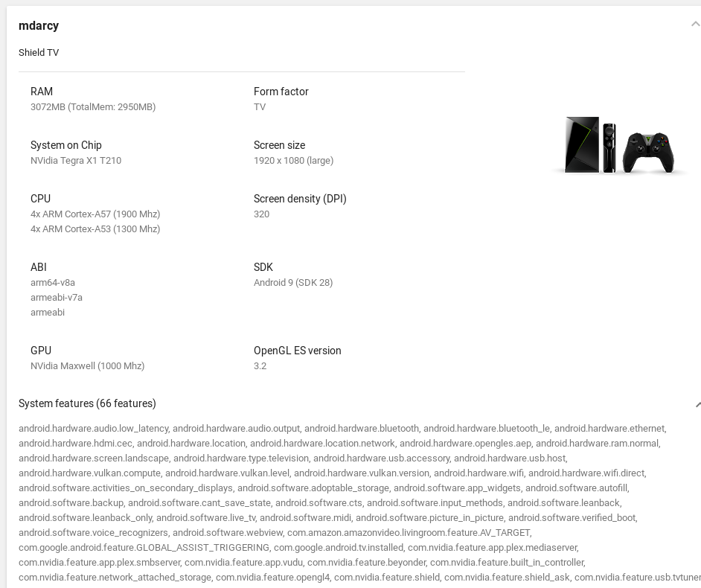Click android.hardware.opengles.aep feature
Screen dimensions: 701x588
point(465,443)
